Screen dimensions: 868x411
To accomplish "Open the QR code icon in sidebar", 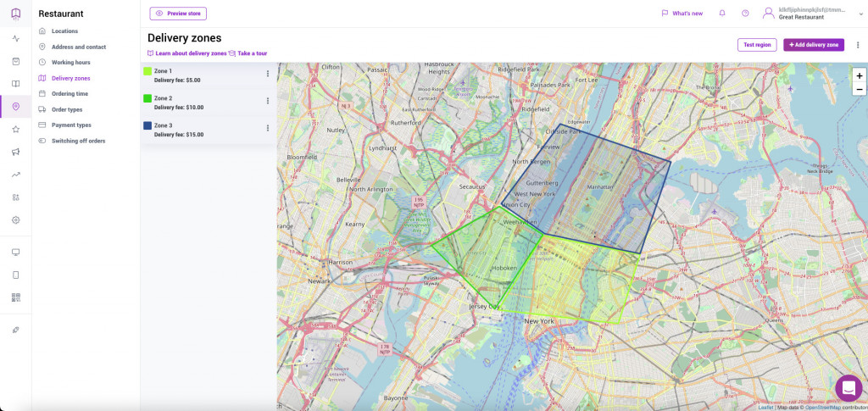I will point(15,297).
